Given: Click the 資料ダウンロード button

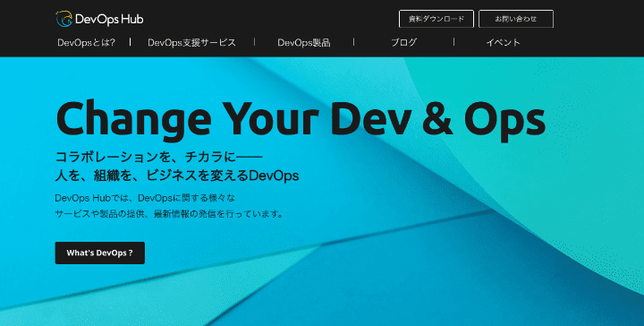Looking at the screenshot, I should [436, 19].
